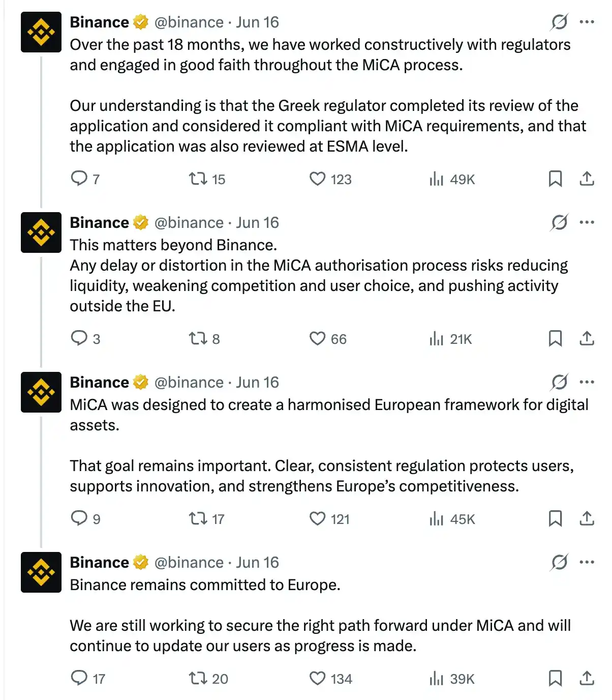Open the Jun 16 timestamp of last tweet

(257, 562)
